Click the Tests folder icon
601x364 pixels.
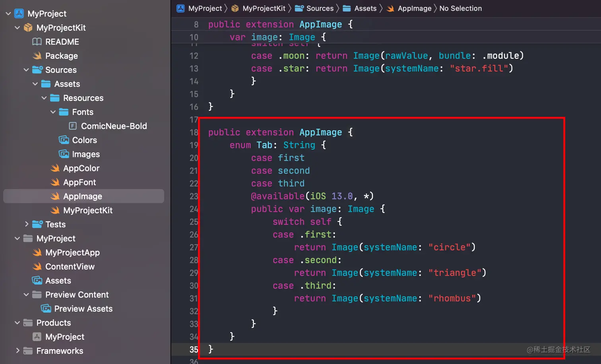click(x=37, y=224)
